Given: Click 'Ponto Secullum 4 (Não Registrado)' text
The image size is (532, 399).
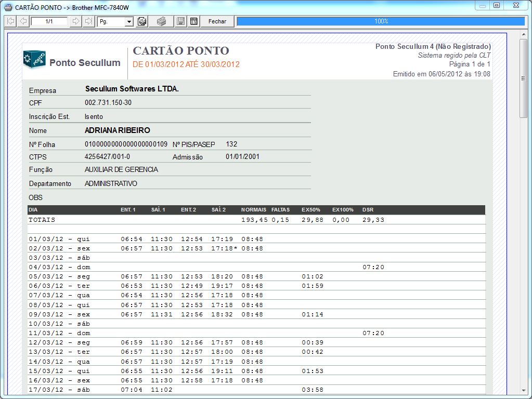Looking at the screenshot, I should click(x=433, y=46).
